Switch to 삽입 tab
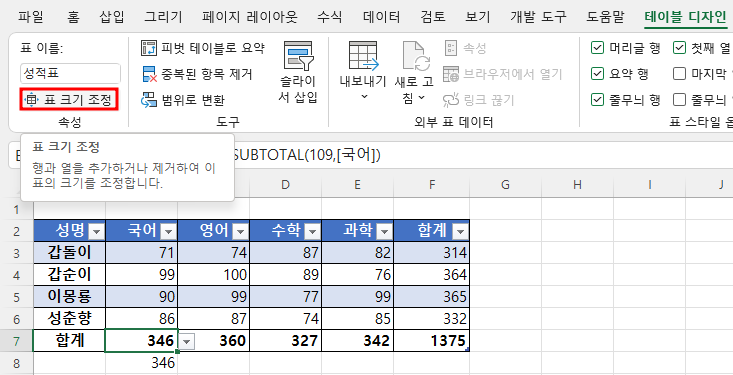This screenshot has width=733, height=375. 112,17
